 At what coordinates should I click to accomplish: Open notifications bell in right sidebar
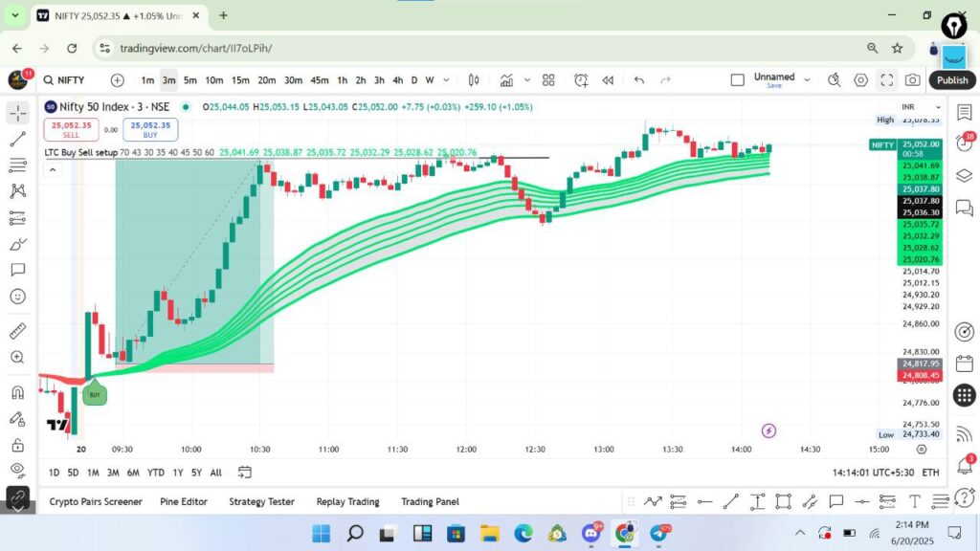[965, 465]
